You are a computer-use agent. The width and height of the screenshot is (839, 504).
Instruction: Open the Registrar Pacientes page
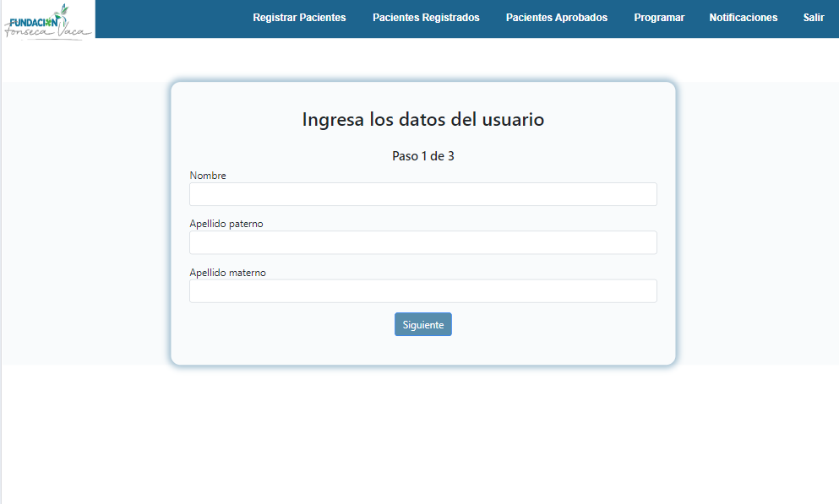(299, 18)
